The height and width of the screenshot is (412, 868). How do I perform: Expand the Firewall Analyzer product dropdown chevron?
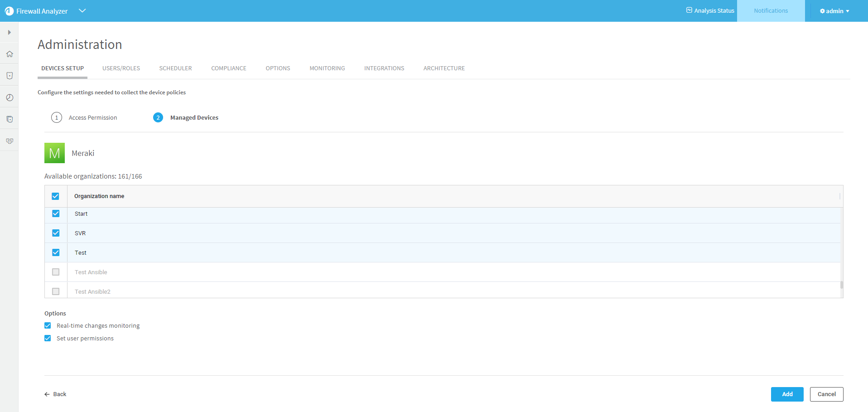(82, 11)
